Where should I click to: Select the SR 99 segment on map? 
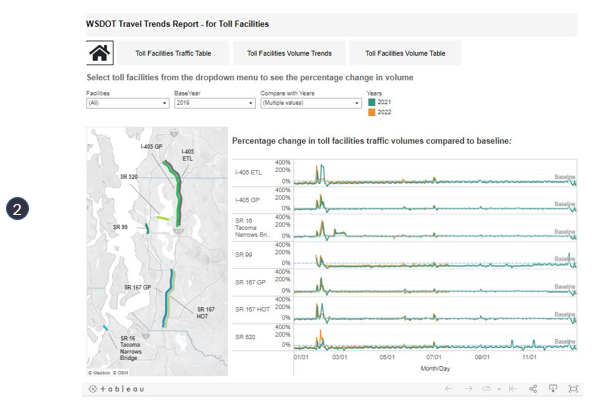tap(147, 229)
